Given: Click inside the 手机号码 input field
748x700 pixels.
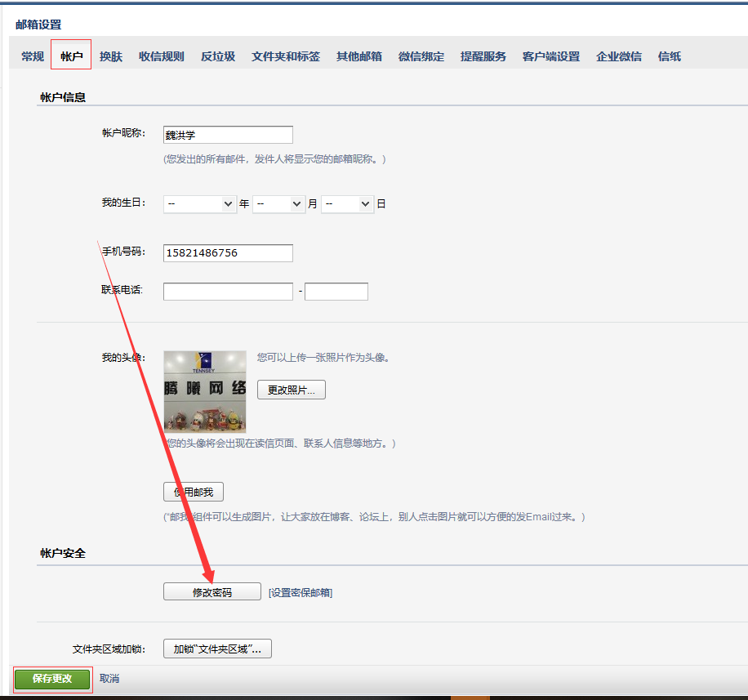Looking at the screenshot, I should tap(227, 253).
